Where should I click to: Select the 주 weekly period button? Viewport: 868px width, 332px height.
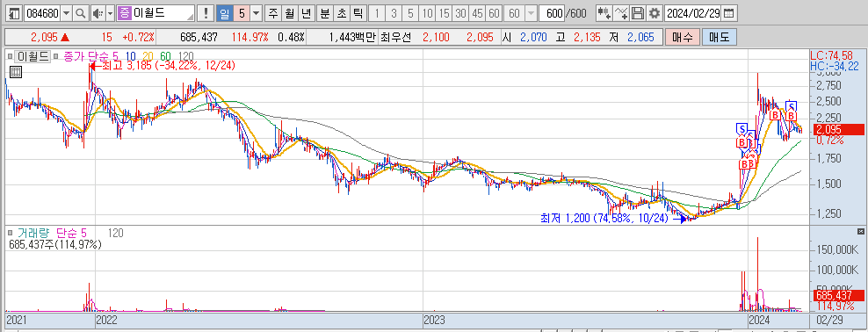coord(273,12)
